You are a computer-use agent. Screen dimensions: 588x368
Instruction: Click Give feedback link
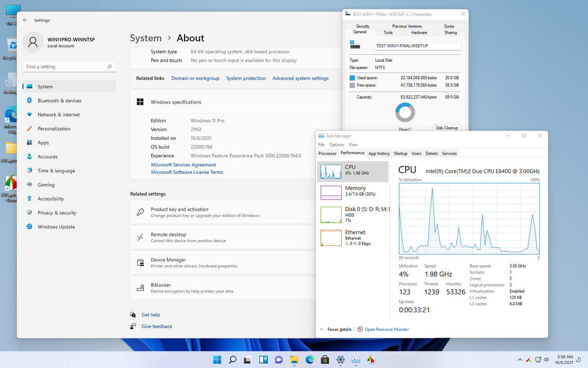tap(157, 326)
